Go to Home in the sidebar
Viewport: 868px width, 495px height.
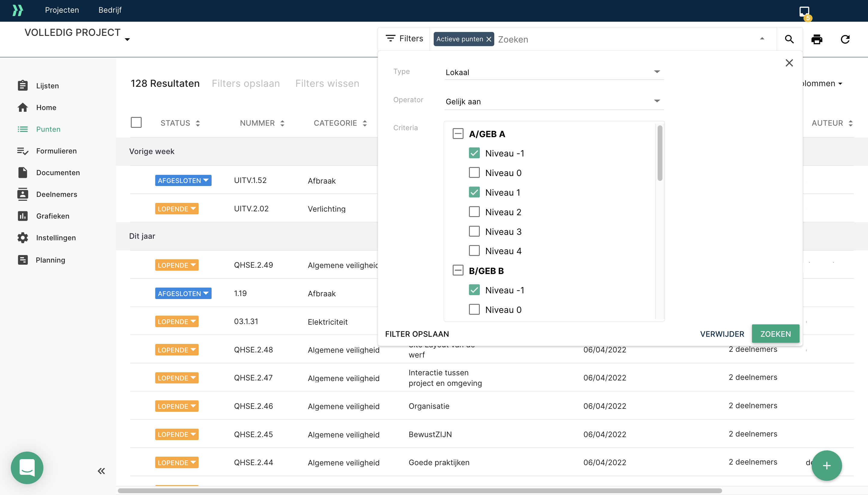coord(46,107)
